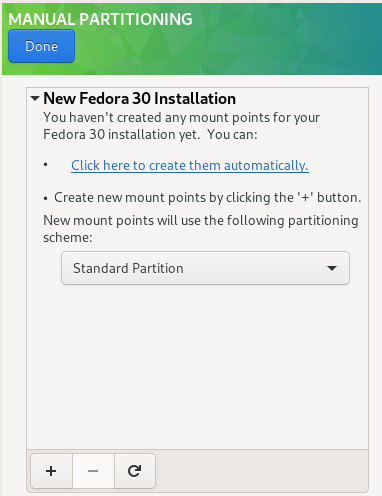Click the "Standard Partition" text inside the combo box

[128, 268]
